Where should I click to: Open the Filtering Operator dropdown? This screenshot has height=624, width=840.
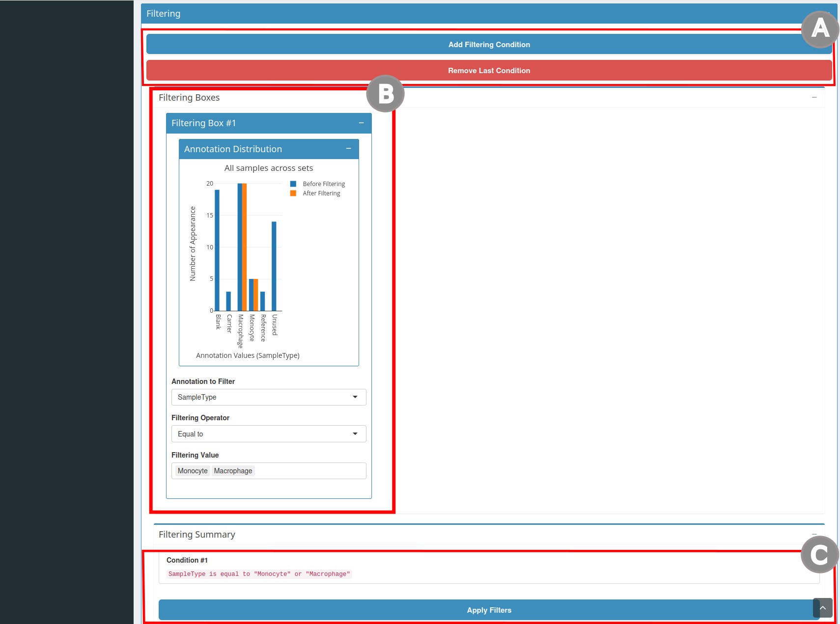pos(269,434)
